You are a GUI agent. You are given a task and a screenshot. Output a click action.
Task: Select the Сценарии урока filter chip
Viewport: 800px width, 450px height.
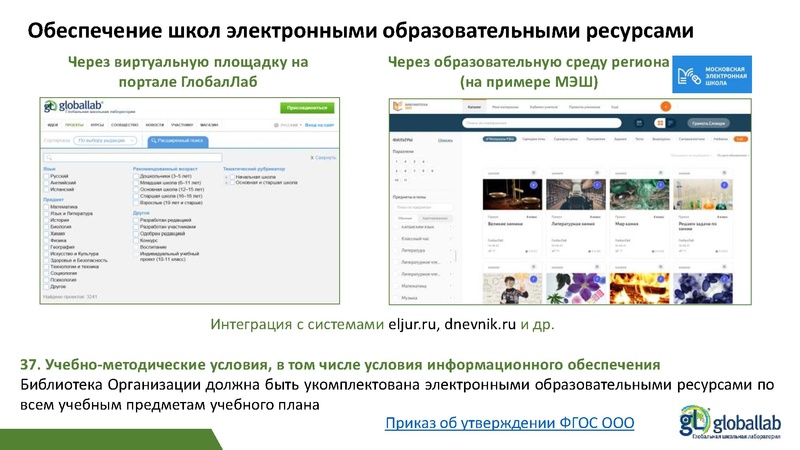coord(565,139)
